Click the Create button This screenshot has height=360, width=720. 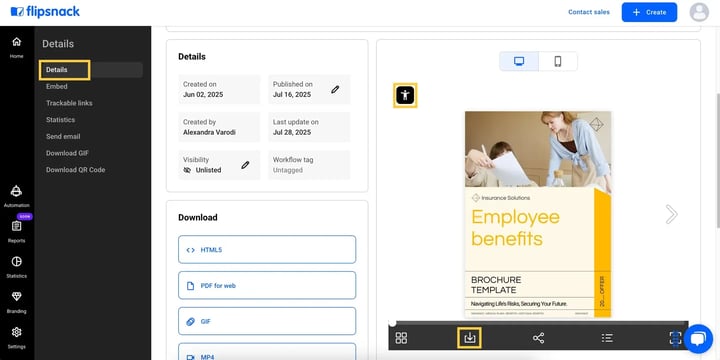[x=649, y=12]
